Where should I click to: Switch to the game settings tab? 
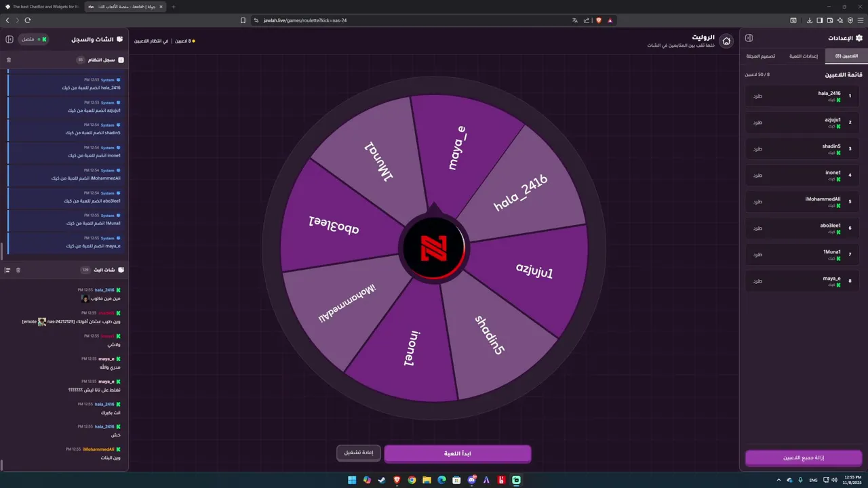click(x=804, y=56)
